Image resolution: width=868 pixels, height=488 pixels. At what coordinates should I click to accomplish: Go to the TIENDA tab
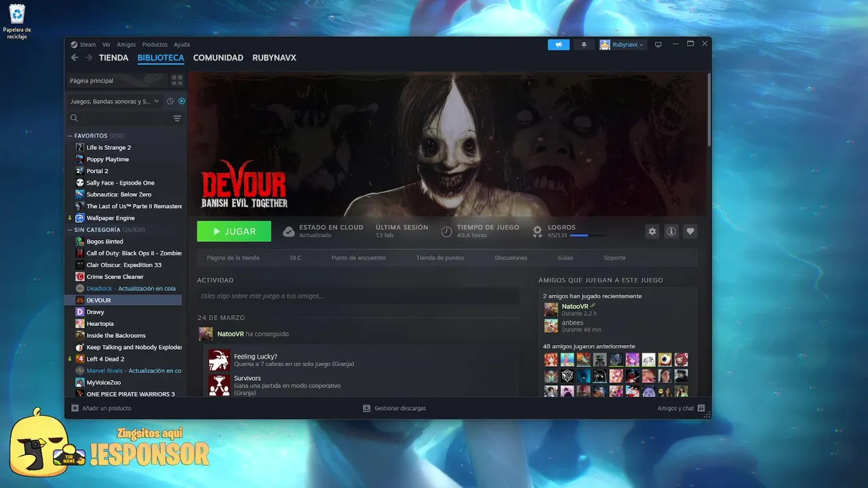(113, 58)
